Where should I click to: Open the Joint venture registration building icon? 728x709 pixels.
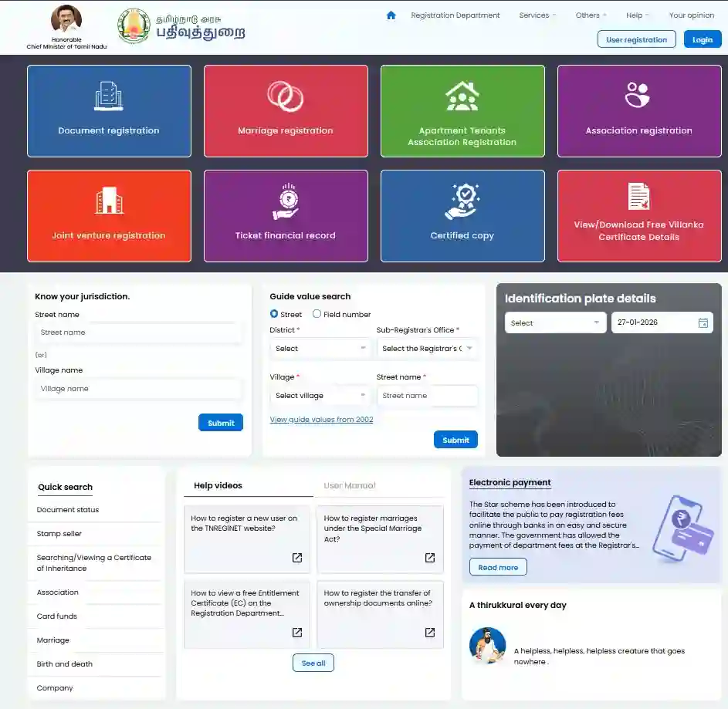pyautogui.click(x=109, y=201)
